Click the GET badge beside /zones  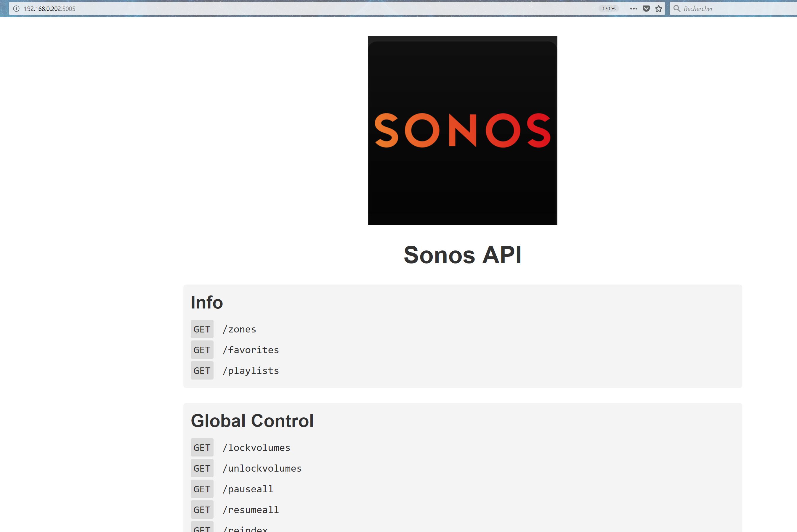(x=202, y=329)
